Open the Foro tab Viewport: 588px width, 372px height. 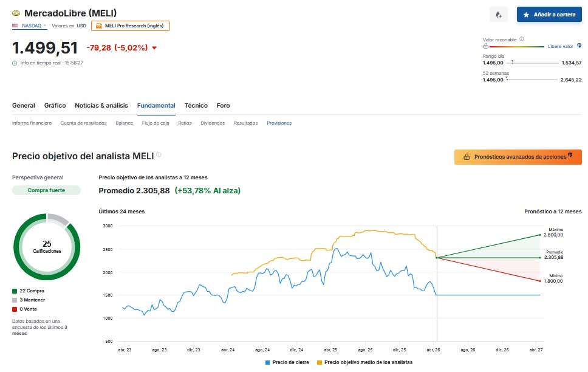coord(223,106)
